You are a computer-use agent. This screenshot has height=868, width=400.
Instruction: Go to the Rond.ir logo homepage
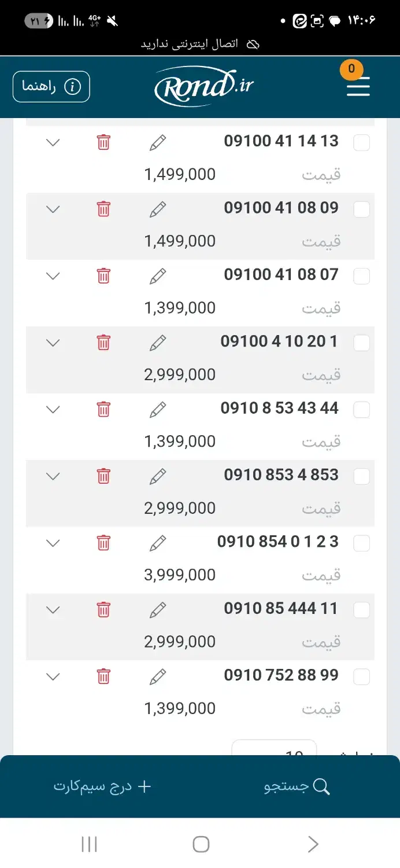[x=204, y=87]
